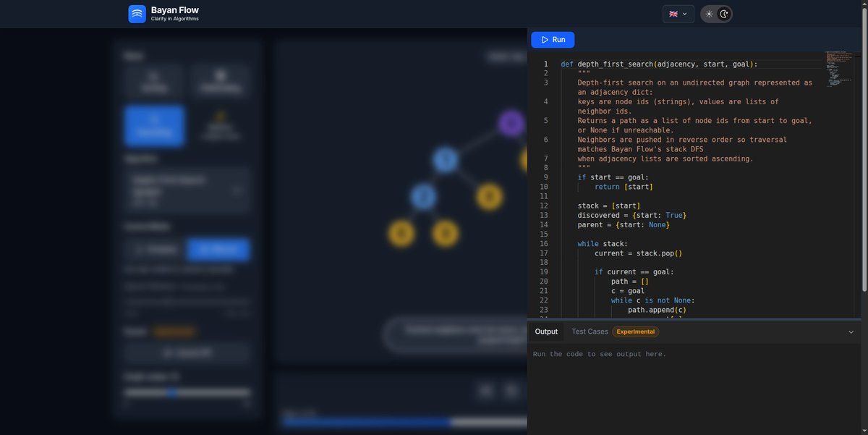Open the Test Cases tab

pyautogui.click(x=590, y=331)
